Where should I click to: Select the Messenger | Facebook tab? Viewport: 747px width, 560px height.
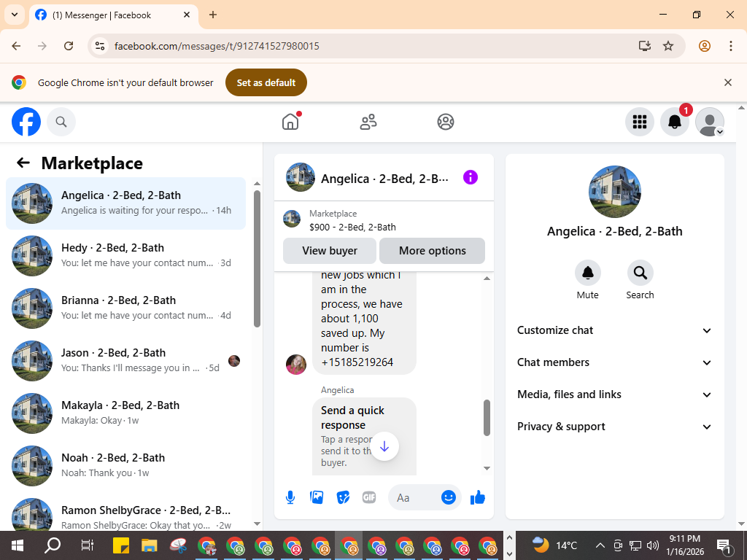[114, 15]
